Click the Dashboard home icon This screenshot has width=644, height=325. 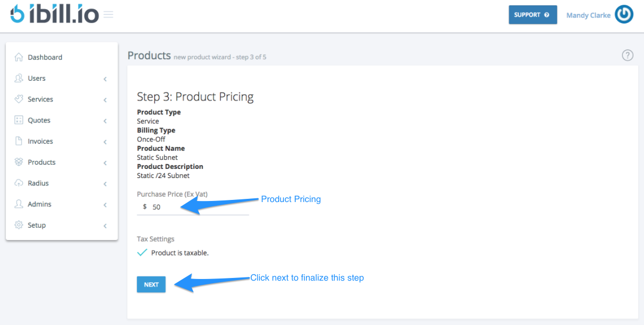click(x=19, y=57)
